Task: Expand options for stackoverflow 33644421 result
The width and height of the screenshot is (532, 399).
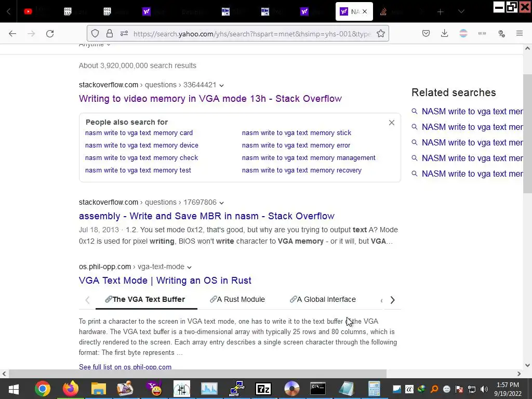Action: tap(221, 85)
